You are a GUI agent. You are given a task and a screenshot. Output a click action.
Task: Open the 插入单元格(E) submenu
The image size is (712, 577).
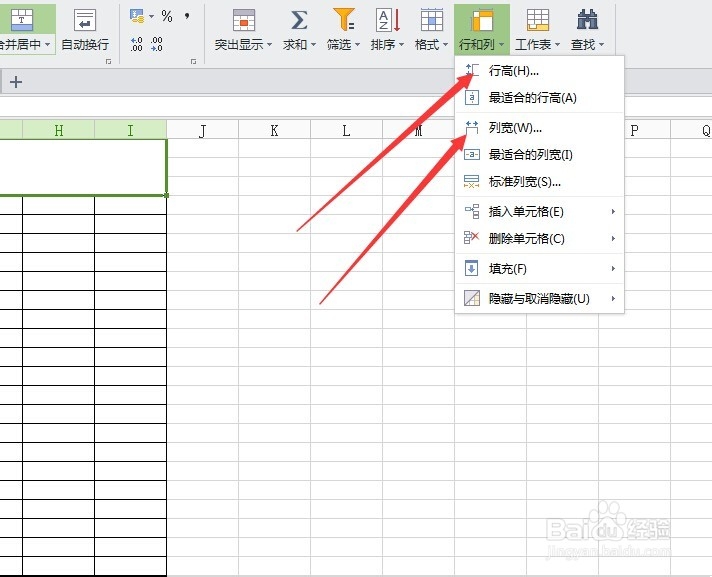click(x=539, y=212)
